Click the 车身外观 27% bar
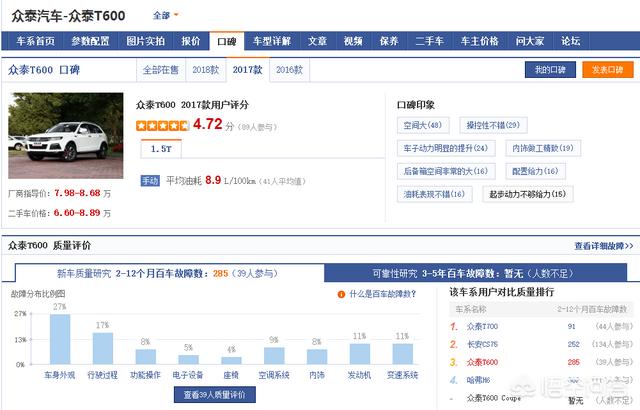The width and height of the screenshot is (640, 410). (x=60, y=339)
